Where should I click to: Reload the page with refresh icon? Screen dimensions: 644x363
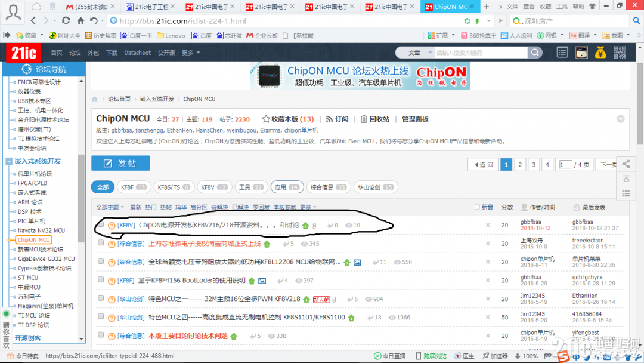[66, 20]
